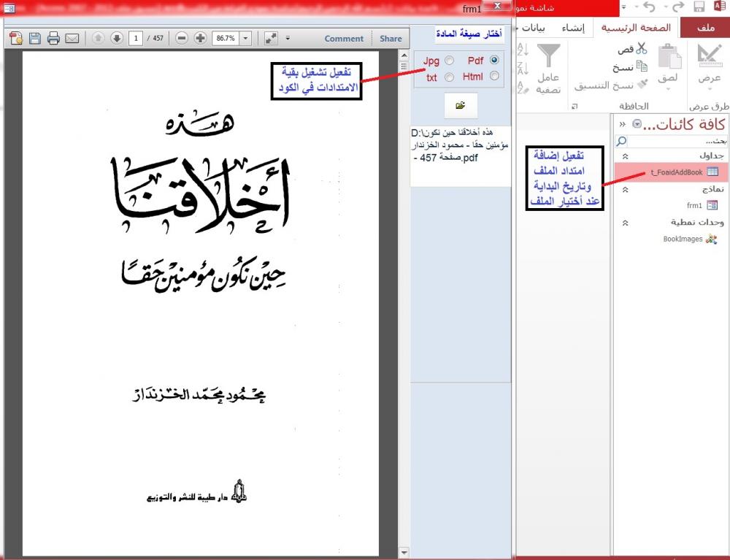Viewport: 730px width, 560px height.
Task: Click the file path text box
Action: (461, 156)
